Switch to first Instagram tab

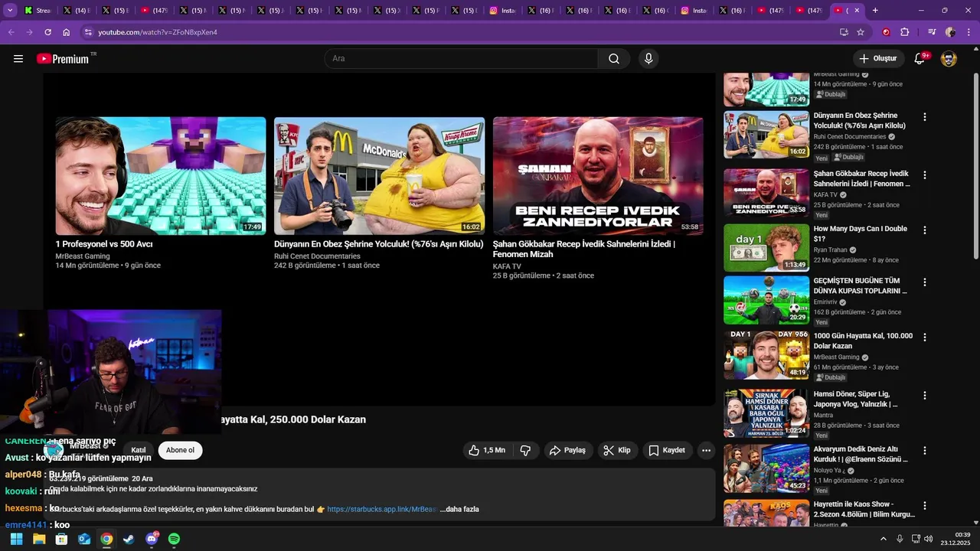[502, 11]
